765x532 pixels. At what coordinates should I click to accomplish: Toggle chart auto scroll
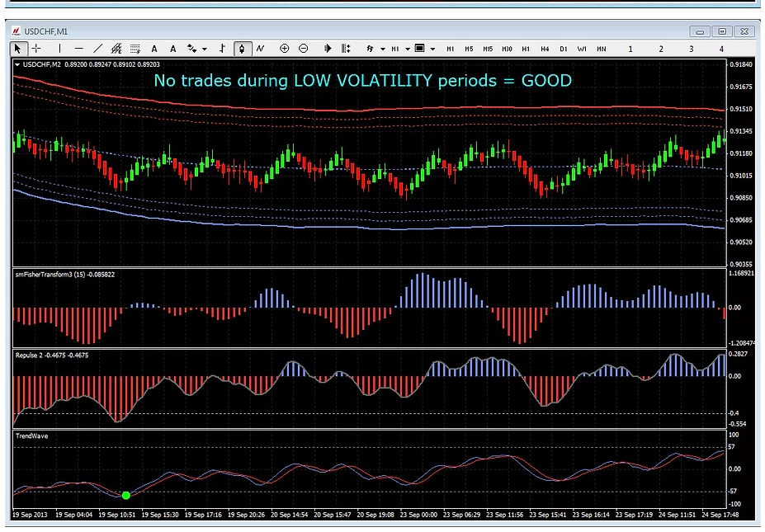[x=328, y=49]
